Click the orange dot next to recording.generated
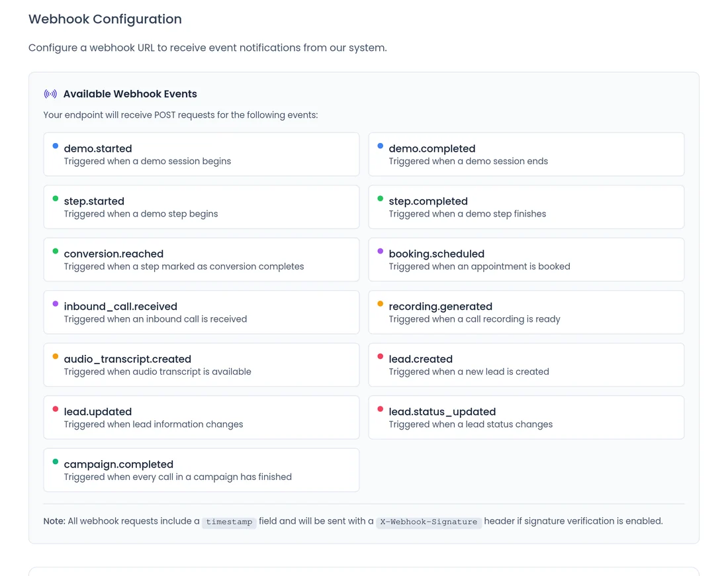 point(381,304)
